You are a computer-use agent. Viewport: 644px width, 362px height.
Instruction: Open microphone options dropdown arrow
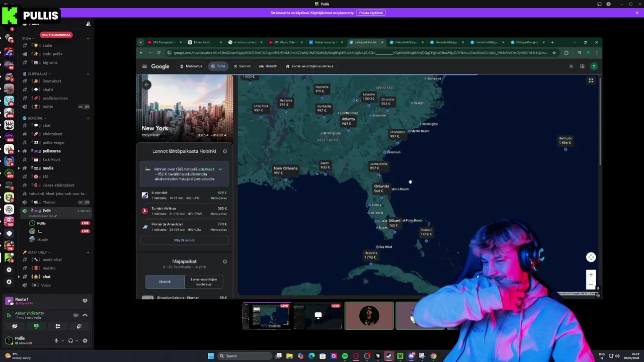click(62, 340)
